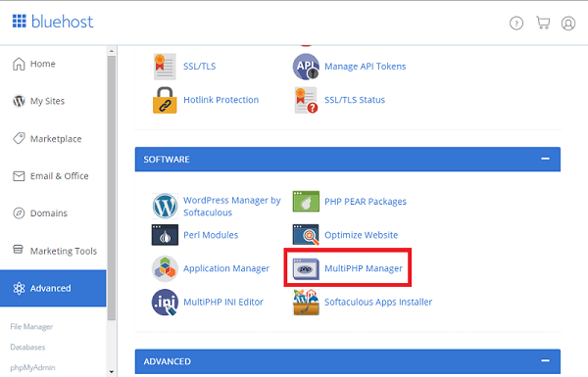Click the MultiPHP Manager php icon
588x377 pixels.
(x=306, y=268)
